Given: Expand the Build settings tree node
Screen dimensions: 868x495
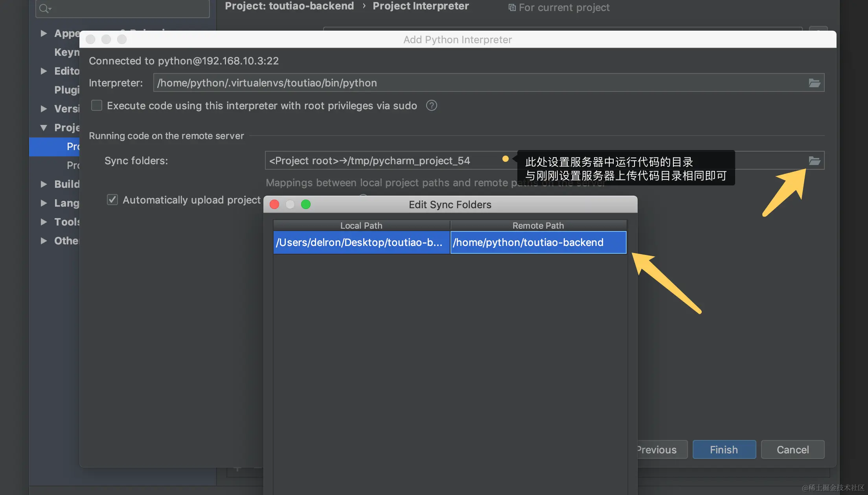Looking at the screenshot, I should click(44, 184).
